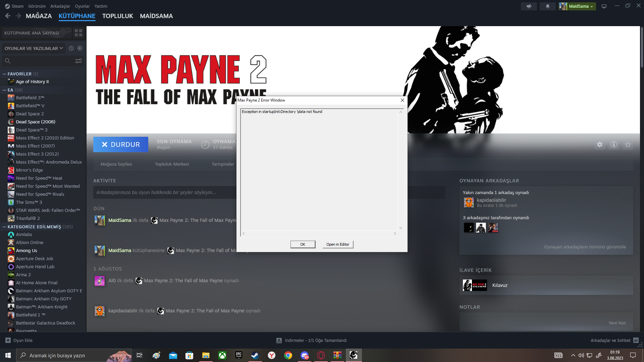Collapse the FAVORİLER category
The height and width of the screenshot is (362, 644).
(x=4, y=74)
